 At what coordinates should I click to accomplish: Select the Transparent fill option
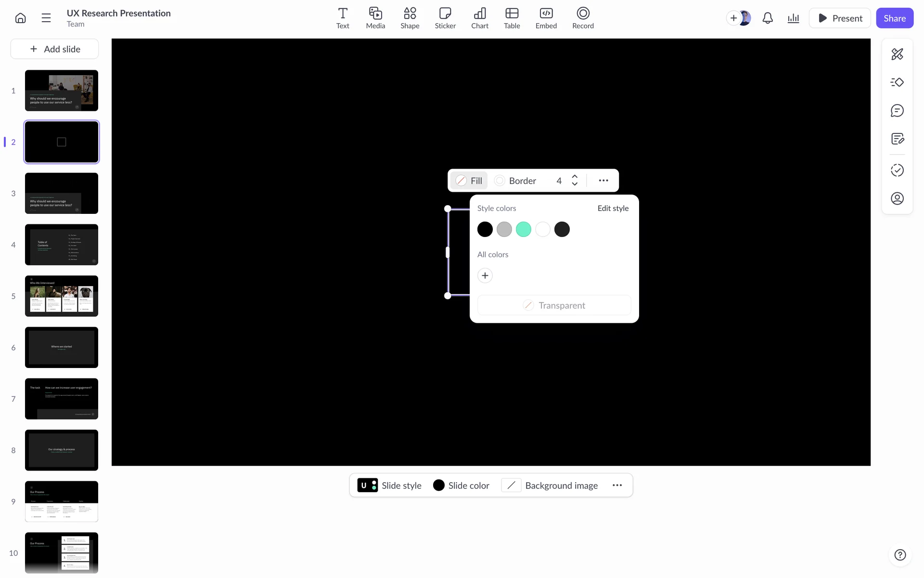pyautogui.click(x=554, y=305)
